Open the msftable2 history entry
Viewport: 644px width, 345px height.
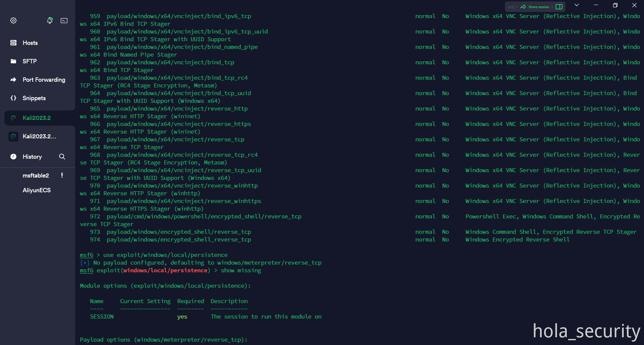point(36,176)
